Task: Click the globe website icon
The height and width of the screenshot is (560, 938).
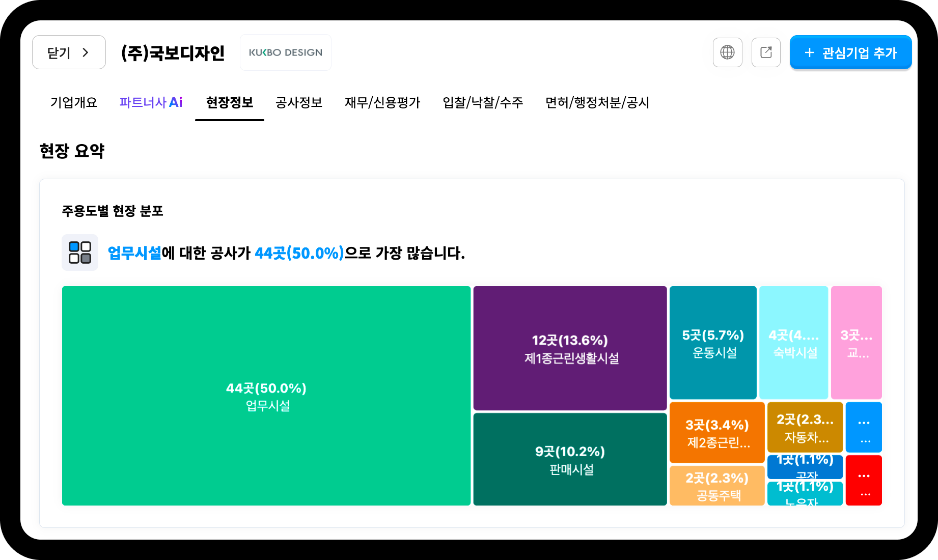Action: pyautogui.click(x=727, y=52)
